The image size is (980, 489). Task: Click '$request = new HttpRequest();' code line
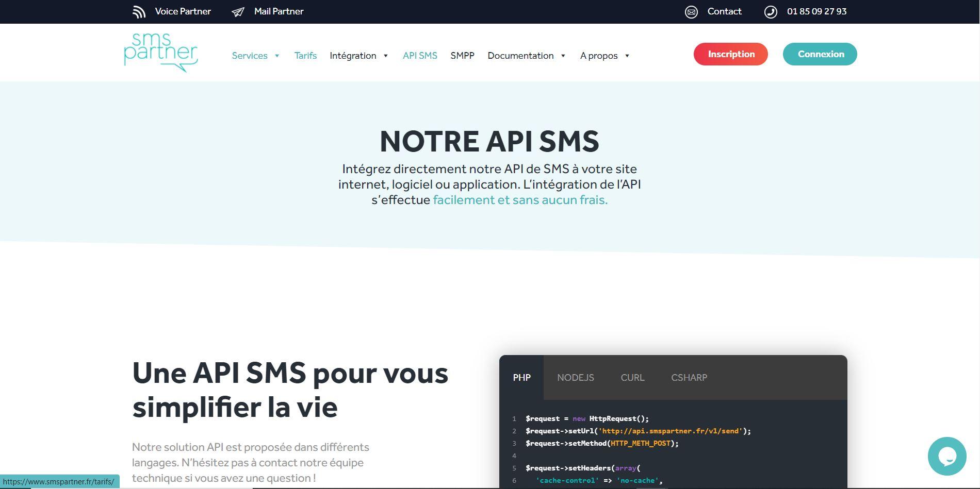pyautogui.click(x=587, y=418)
